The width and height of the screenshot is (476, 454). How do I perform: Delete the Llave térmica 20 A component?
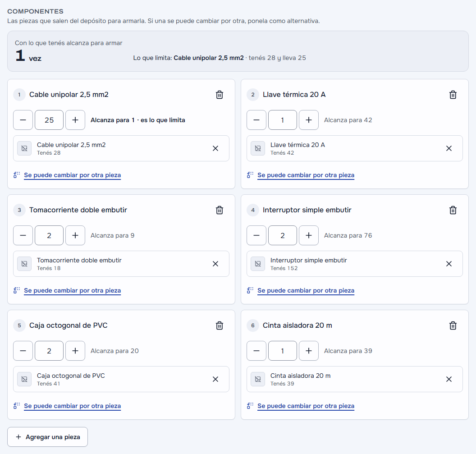pos(453,95)
